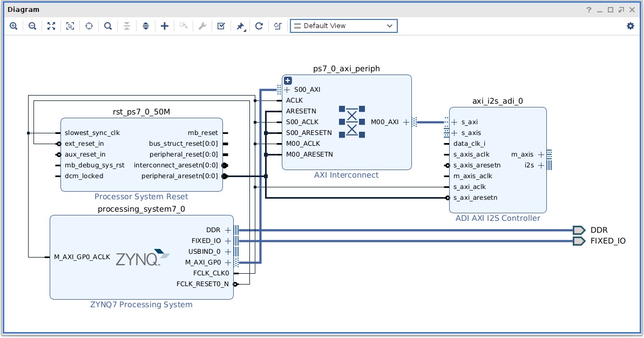Click the Make External icon

click(x=184, y=26)
